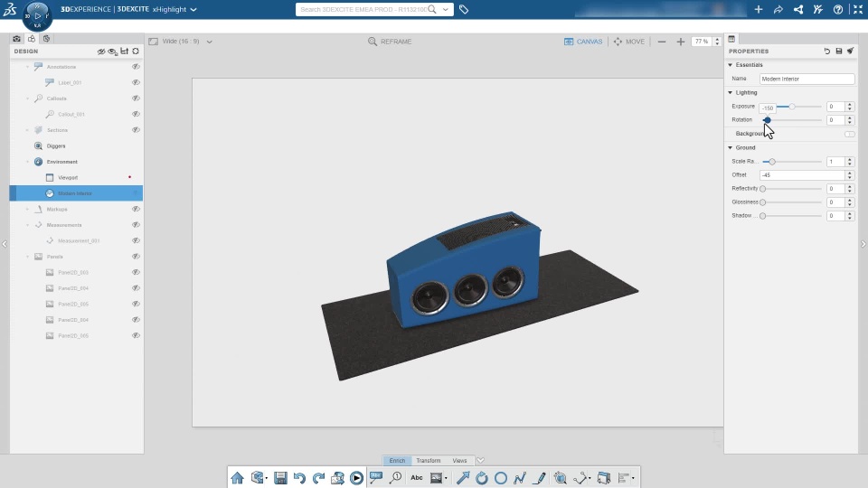Click the plus add icon in top bar
Image resolution: width=868 pixels, height=488 pixels.
click(x=759, y=9)
